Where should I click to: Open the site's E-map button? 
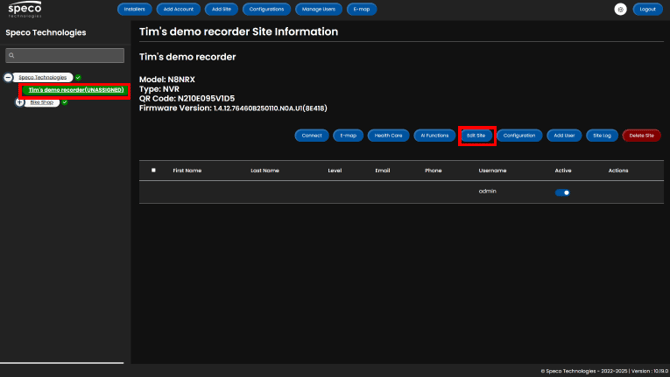[348, 135]
